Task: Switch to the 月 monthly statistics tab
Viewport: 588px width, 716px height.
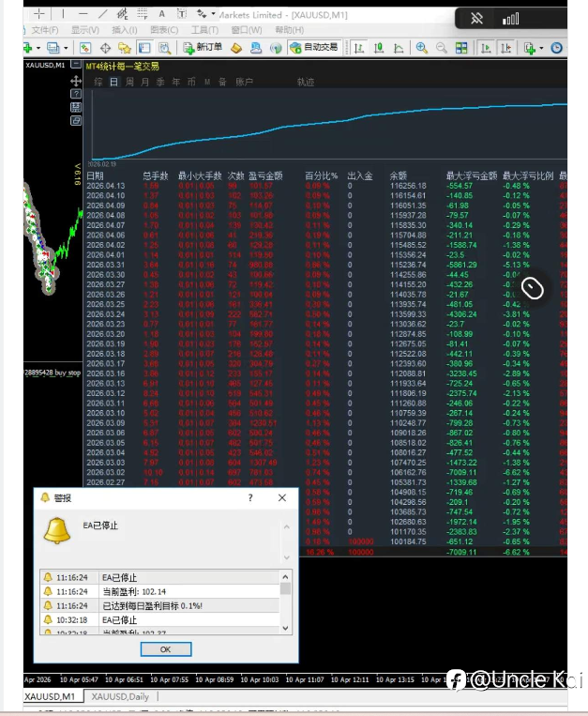Action: click(145, 82)
